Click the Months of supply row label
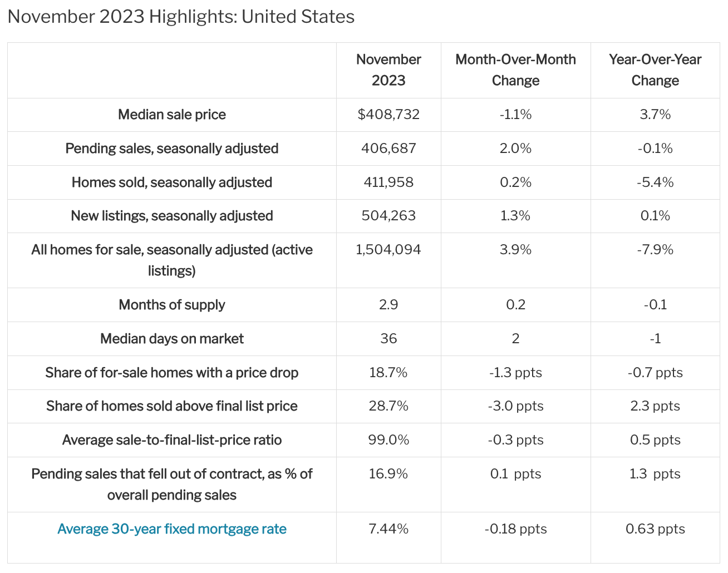Viewport: 728px width, 573px height. [172, 305]
